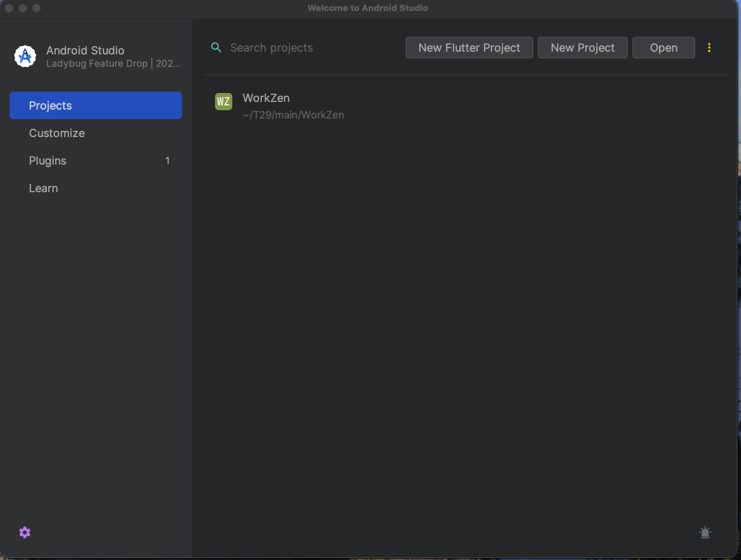741x560 pixels.
Task: Open the three-dot more actions menu
Action: (709, 48)
